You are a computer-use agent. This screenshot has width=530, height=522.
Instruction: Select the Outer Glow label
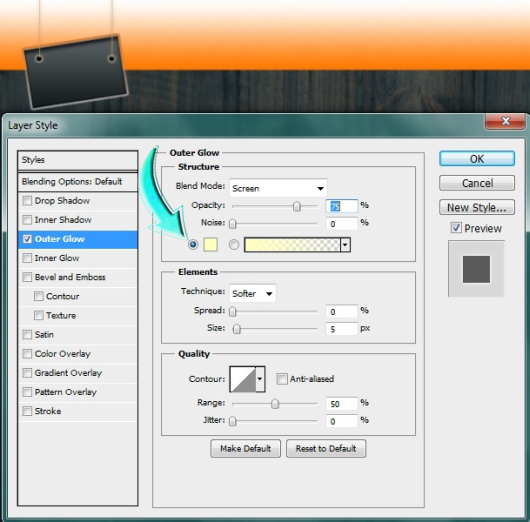60,239
